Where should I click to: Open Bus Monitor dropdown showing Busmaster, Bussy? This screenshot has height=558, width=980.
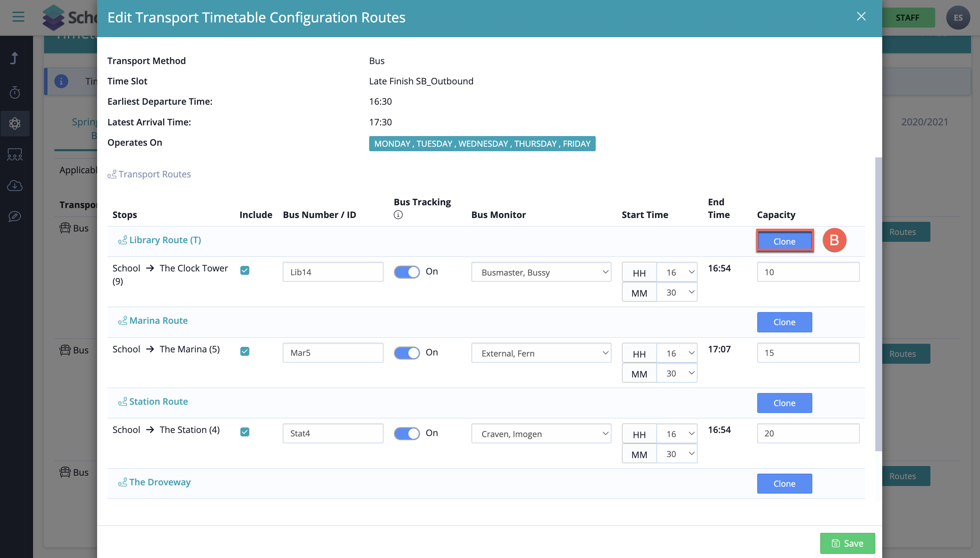click(541, 272)
